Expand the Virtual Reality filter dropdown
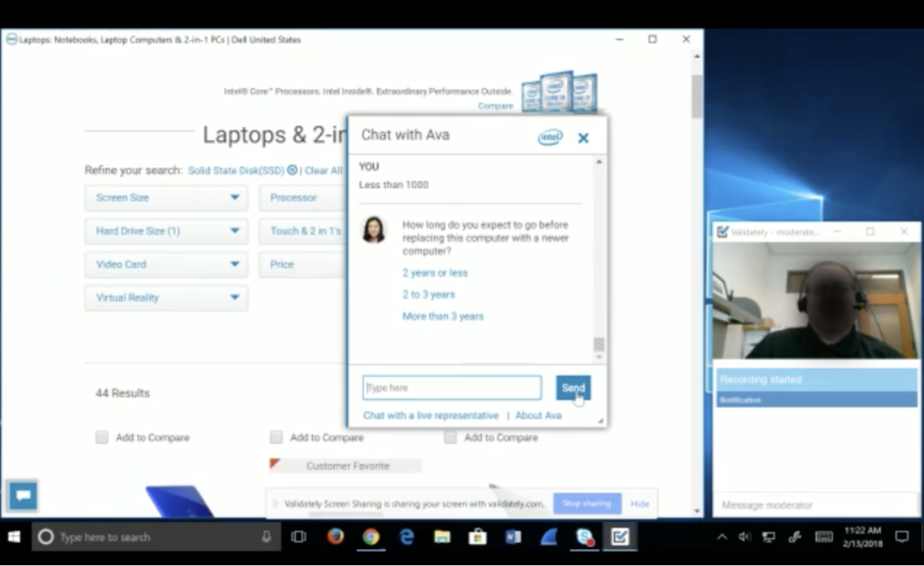The image size is (924, 566). tap(166, 297)
